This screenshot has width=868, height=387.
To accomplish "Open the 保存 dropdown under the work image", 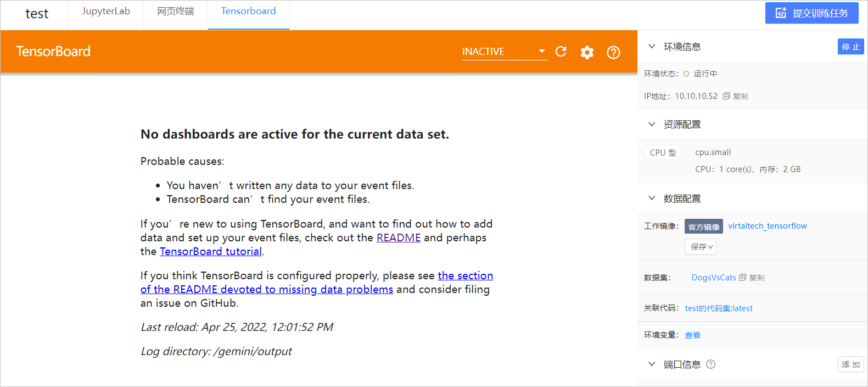I will pyautogui.click(x=701, y=247).
